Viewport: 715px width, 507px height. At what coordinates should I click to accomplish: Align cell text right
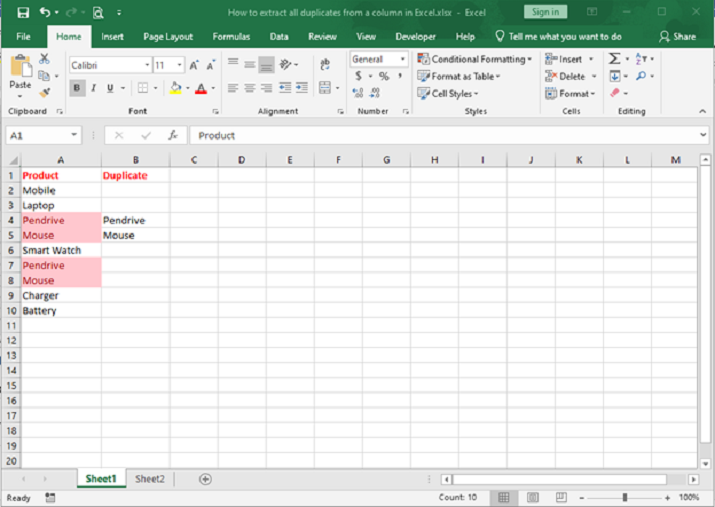tap(266, 88)
